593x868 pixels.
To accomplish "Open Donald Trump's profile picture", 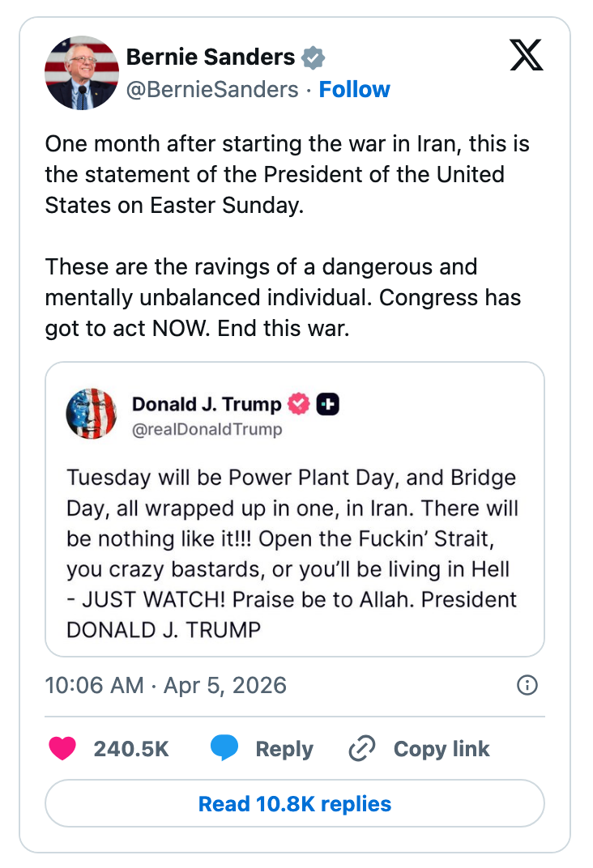I will pyautogui.click(x=91, y=414).
